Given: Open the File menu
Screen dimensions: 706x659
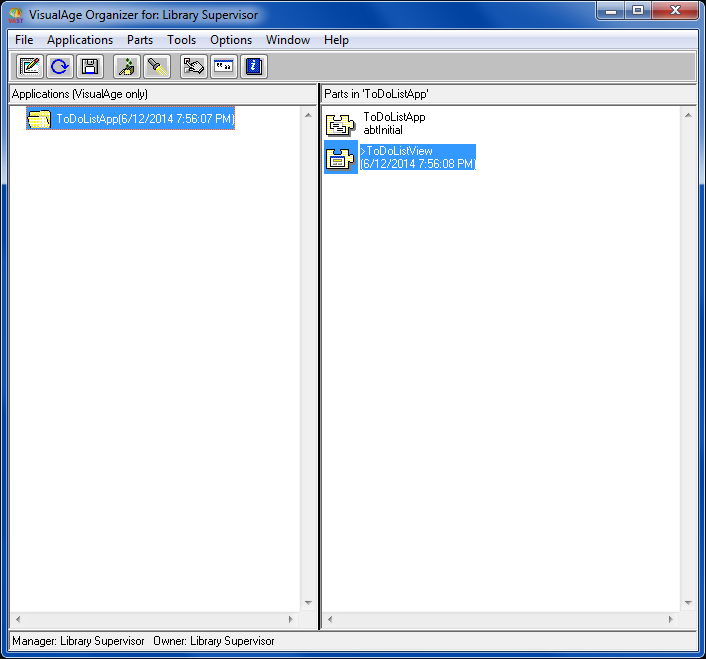Looking at the screenshot, I should 24,40.
